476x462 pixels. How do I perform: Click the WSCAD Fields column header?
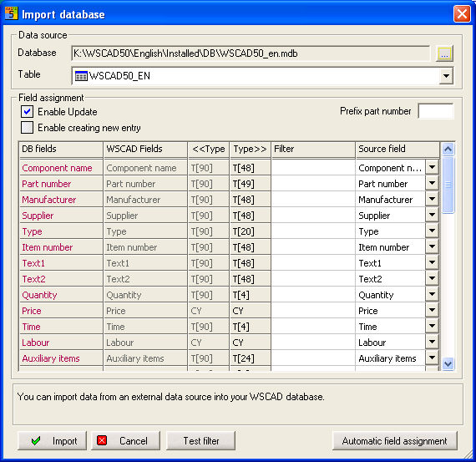coord(145,150)
